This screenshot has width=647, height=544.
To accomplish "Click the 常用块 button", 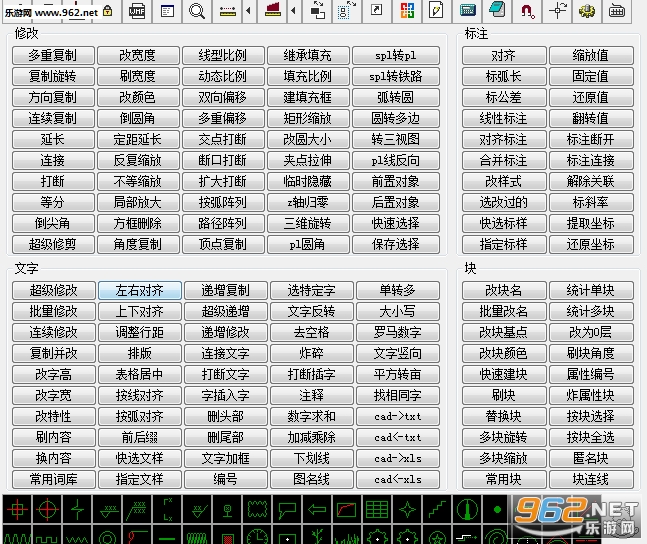I will coord(504,480).
